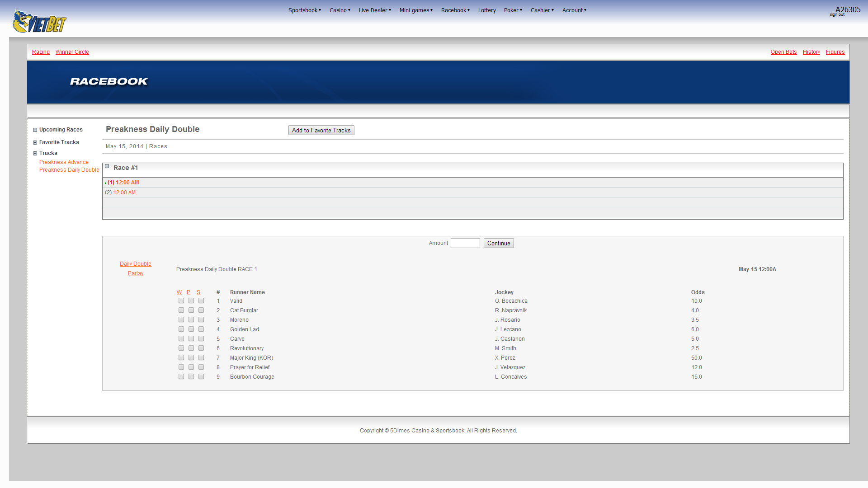The height and width of the screenshot is (488, 868).
Task: Open the Racebook dropdown menu
Action: tap(455, 10)
